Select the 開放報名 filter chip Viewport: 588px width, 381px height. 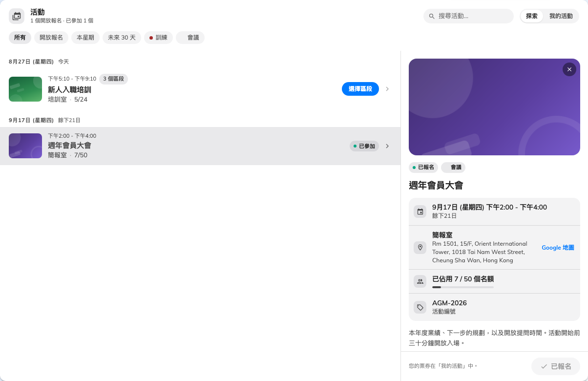tap(51, 38)
